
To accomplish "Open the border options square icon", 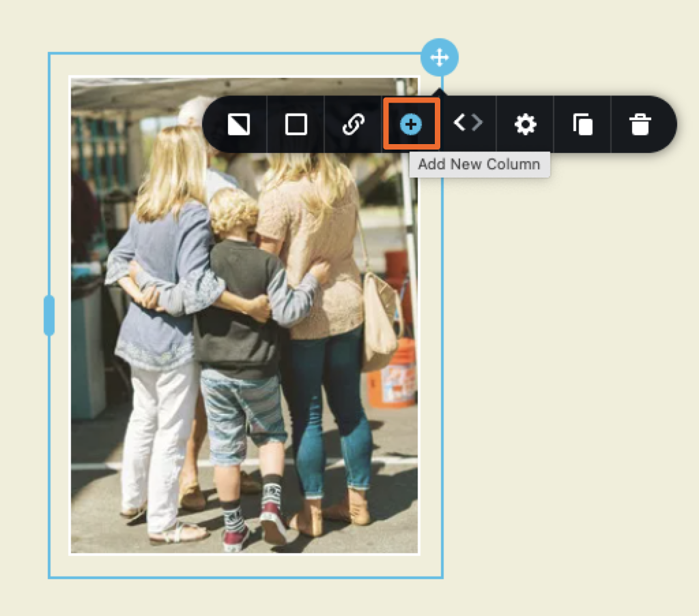I will click(296, 124).
